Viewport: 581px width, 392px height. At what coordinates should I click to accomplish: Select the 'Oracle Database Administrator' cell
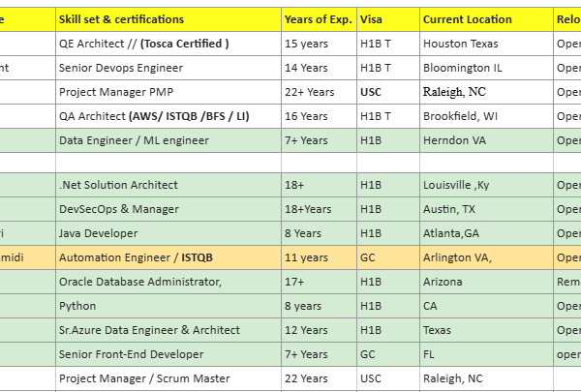click(x=167, y=282)
